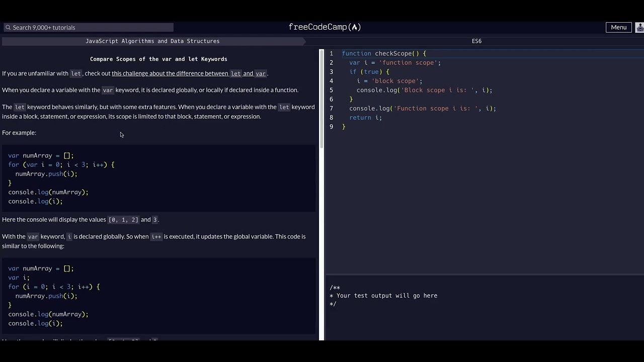This screenshot has width=644, height=362.
Task: Place cursor on 'function checkScope() {' line
Action: (x=384, y=53)
